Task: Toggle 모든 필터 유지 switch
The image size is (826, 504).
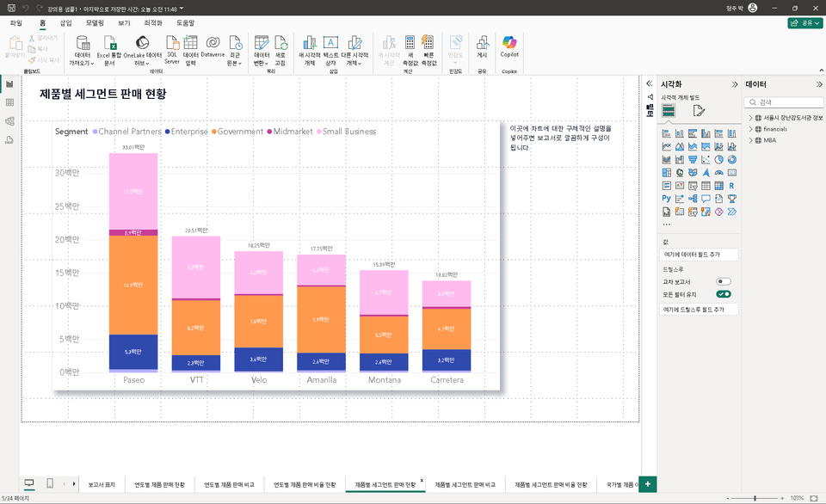Action: pyautogui.click(x=724, y=294)
